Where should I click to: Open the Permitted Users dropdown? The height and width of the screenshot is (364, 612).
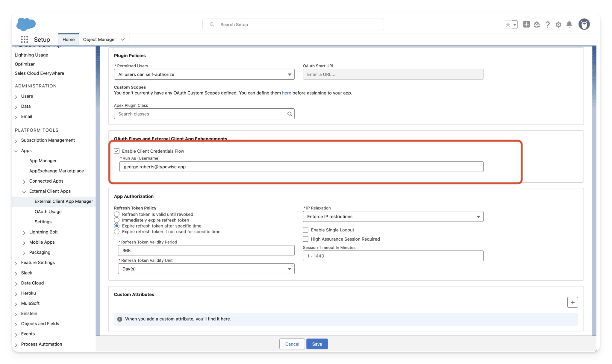[204, 75]
